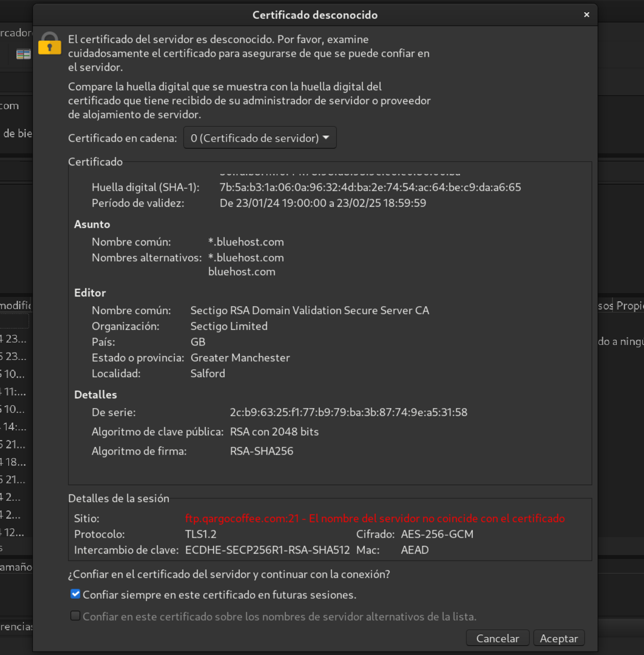Viewport: 644px width, 655px height.
Task: Click the country value 'GB'
Action: (x=198, y=342)
